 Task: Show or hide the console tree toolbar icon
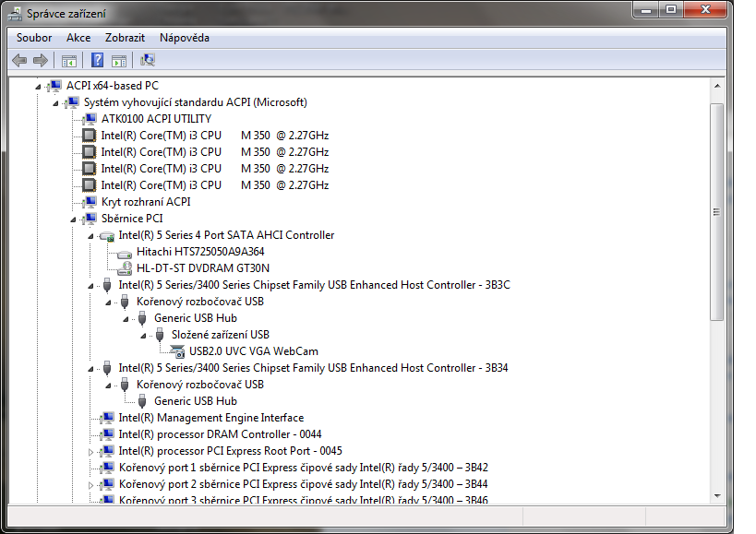69,61
